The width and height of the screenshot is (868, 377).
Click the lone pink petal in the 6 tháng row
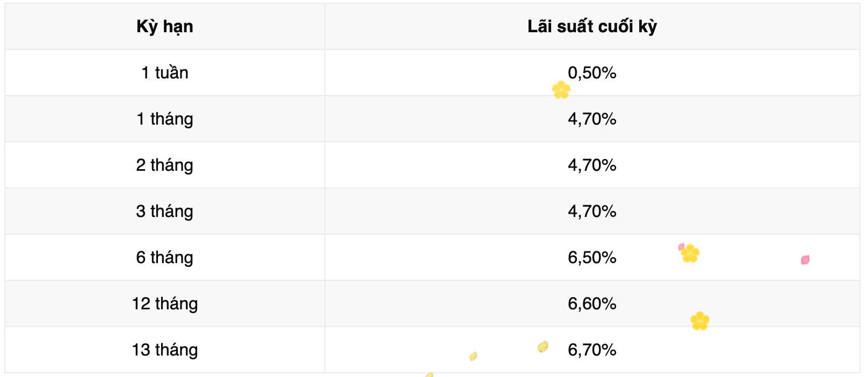(x=805, y=260)
